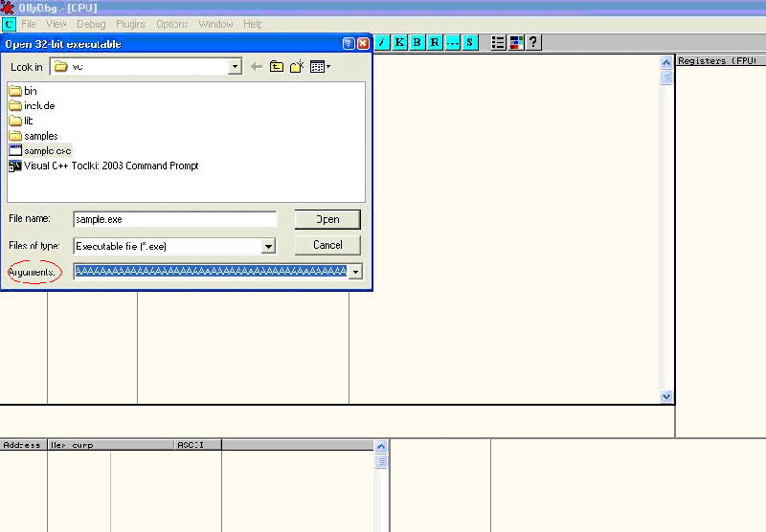
Task: Open breakpoints window with B icon
Action: click(x=417, y=42)
